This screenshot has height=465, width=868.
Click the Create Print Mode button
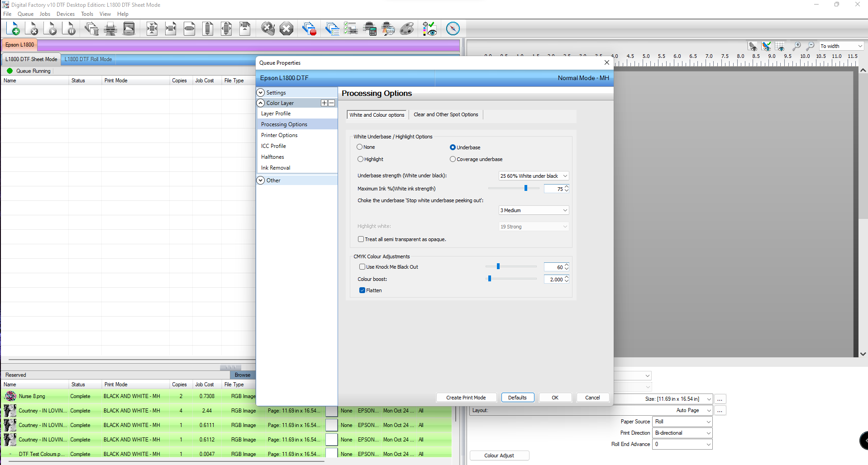[x=466, y=398]
